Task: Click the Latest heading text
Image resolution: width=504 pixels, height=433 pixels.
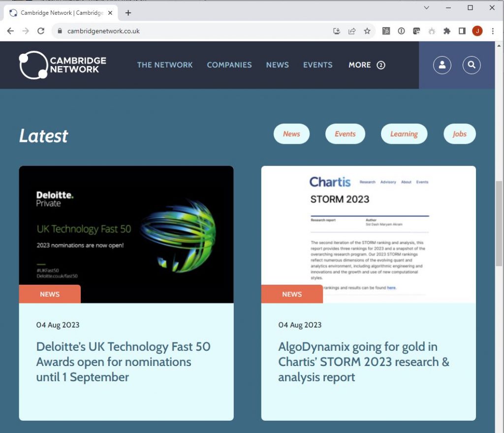Action: [43, 136]
